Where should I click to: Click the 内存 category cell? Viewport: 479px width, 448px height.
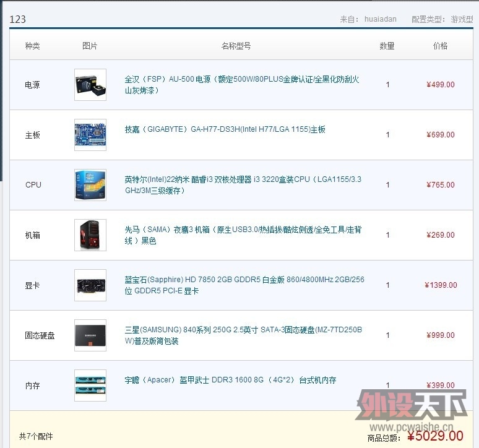point(32,386)
